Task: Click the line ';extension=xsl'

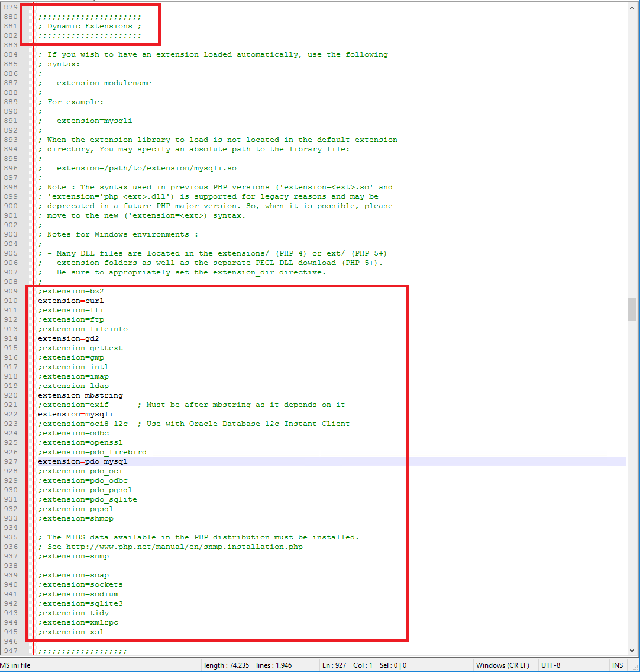Action: click(x=71, y=632)
